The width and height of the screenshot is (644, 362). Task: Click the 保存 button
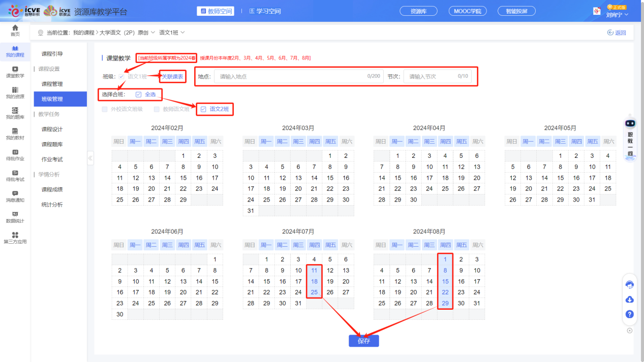click(x=363, y=341)
